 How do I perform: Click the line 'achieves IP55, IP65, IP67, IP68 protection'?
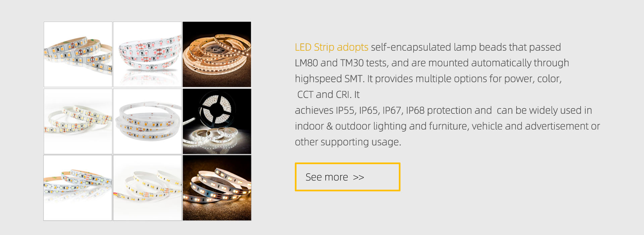(x=393, y=110)
